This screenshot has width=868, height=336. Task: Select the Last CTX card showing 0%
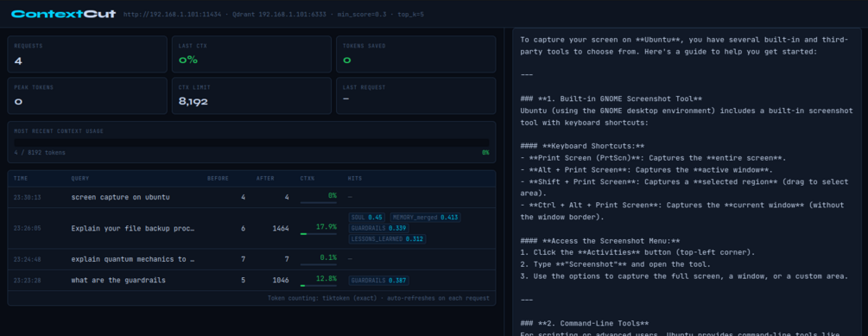[x=251, y=54]
